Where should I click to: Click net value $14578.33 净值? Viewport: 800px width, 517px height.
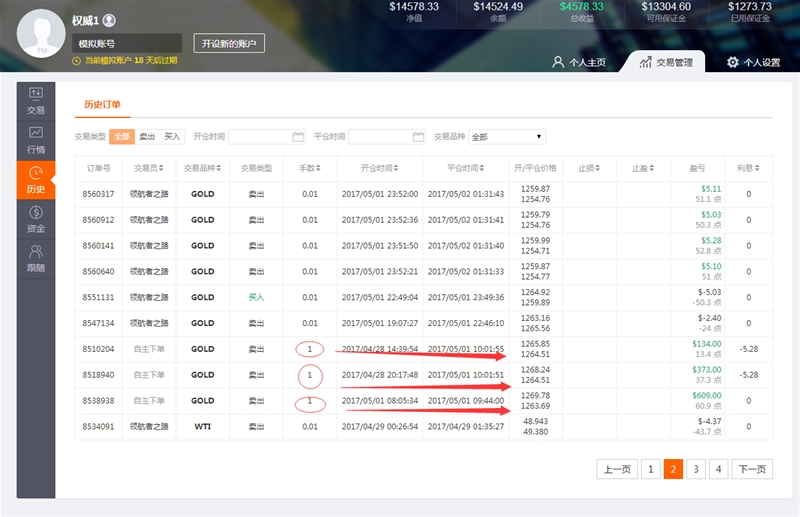pyautogui.click(x=414, y=7)
